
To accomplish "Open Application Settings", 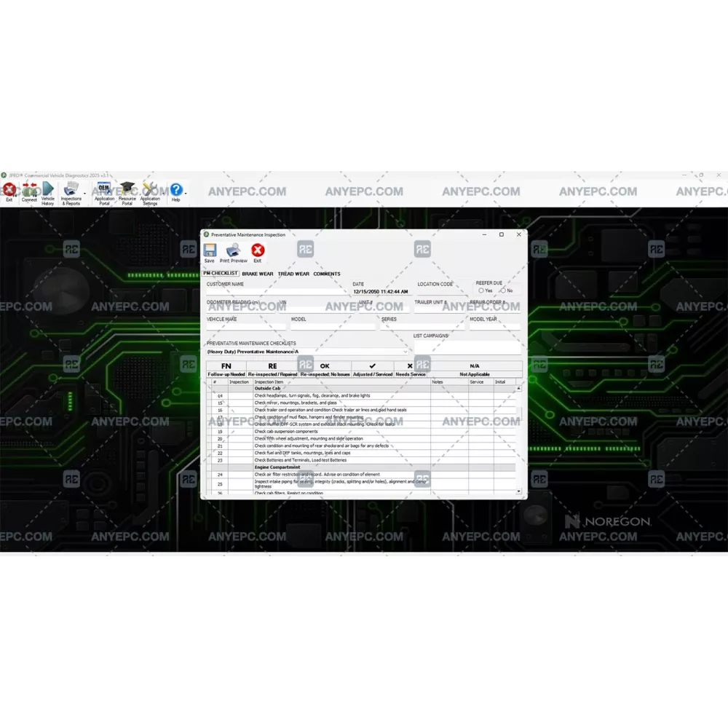I will click(x=150, y=191).
